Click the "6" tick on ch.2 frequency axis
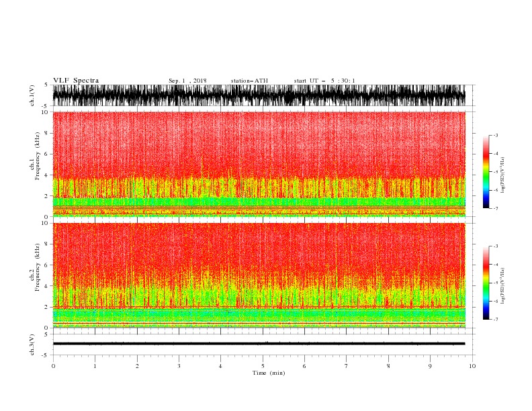This screenshot has height=411, width=532. pyautogui.click(x=46, y=265)
